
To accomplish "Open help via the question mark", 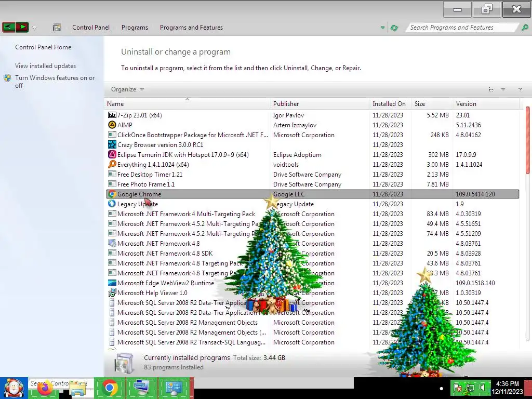I will (520, 89).
